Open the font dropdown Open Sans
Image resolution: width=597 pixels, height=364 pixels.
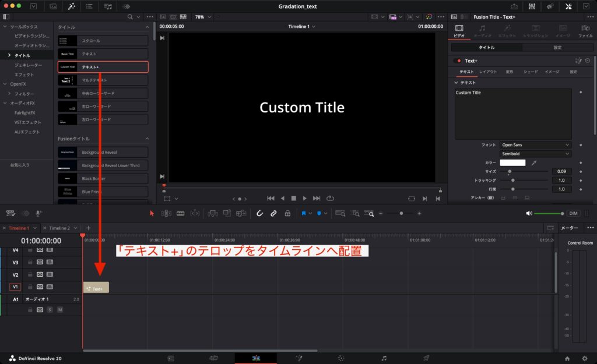point(535,145)
